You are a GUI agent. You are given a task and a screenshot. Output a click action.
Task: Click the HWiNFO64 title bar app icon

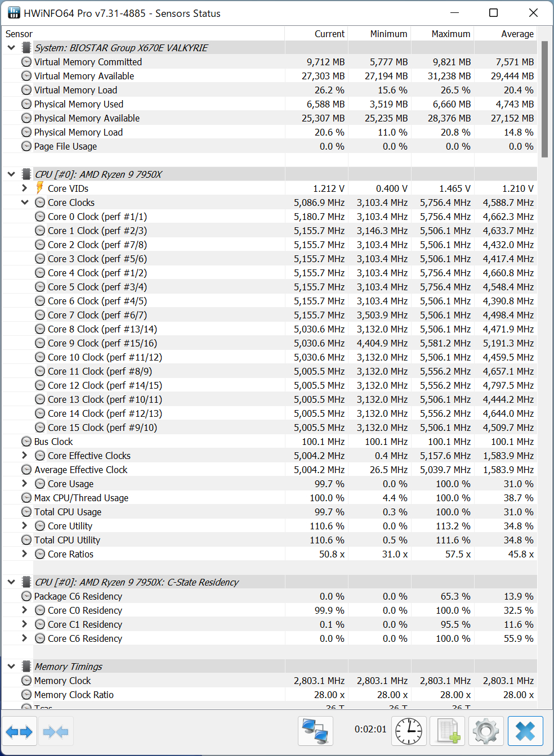(x=14, y=13)
